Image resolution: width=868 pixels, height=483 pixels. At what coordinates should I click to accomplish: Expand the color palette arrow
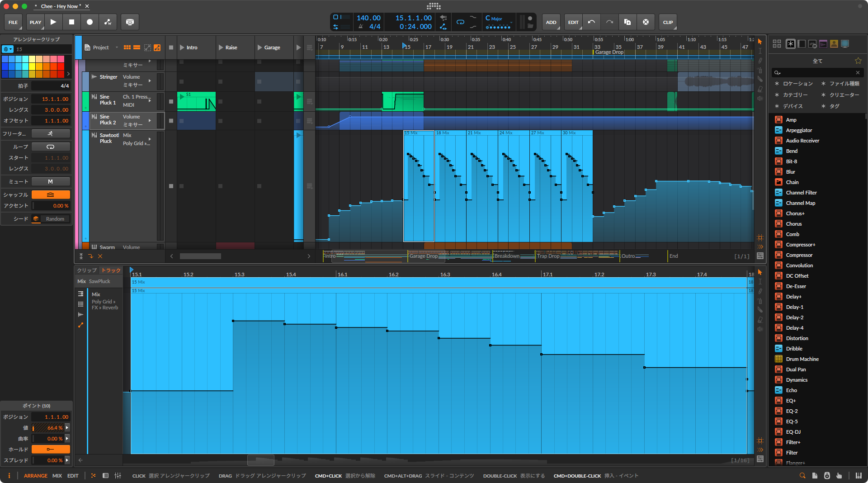click(68, 74)
